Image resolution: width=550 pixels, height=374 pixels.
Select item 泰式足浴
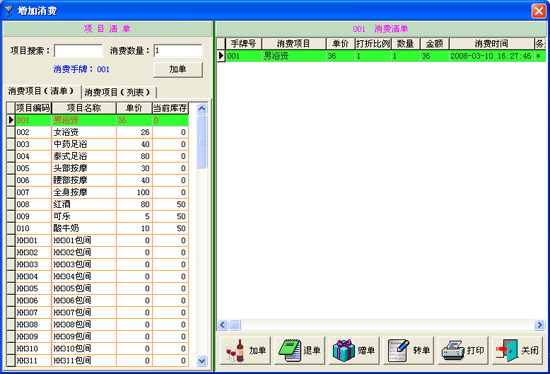98,156
